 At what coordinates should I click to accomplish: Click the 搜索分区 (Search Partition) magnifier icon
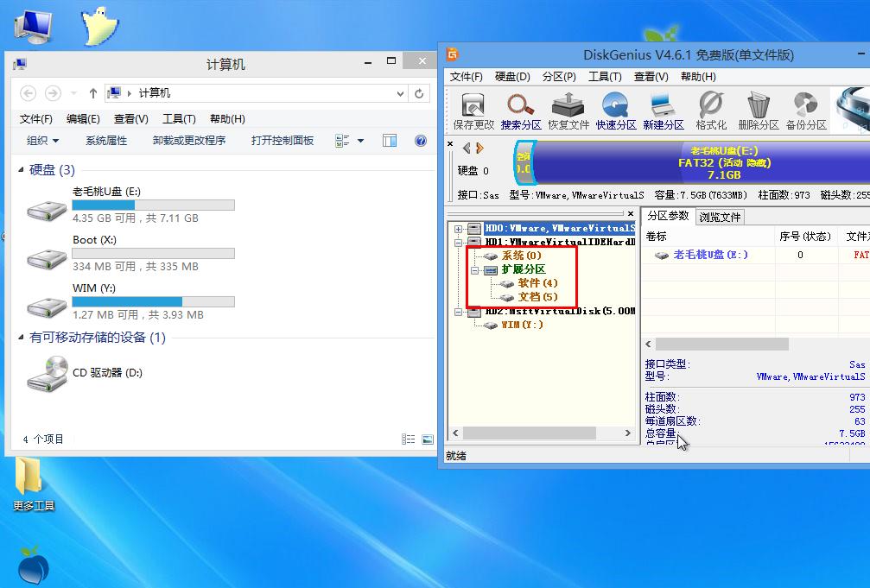[520, 111]
